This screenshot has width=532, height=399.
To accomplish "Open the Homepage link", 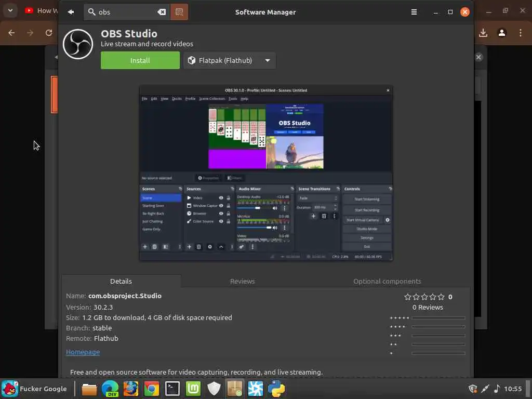I will [83, 352].
